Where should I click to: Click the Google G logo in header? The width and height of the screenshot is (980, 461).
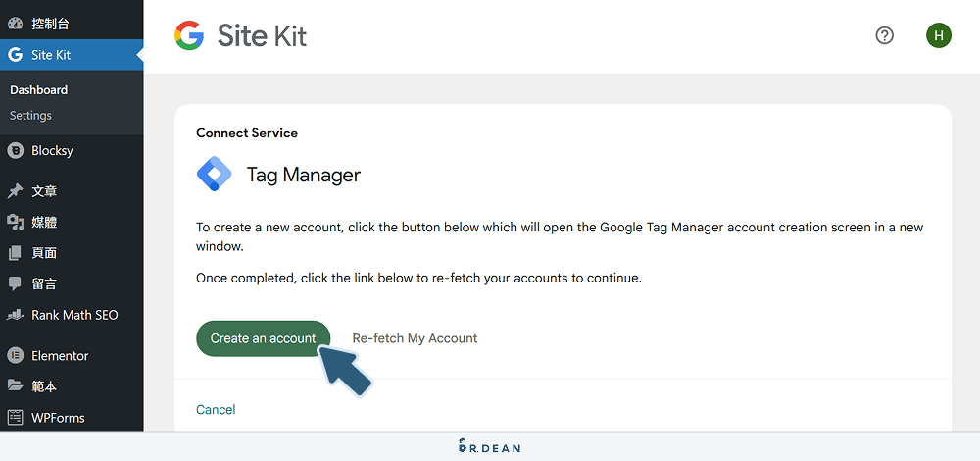click(189, 35)
